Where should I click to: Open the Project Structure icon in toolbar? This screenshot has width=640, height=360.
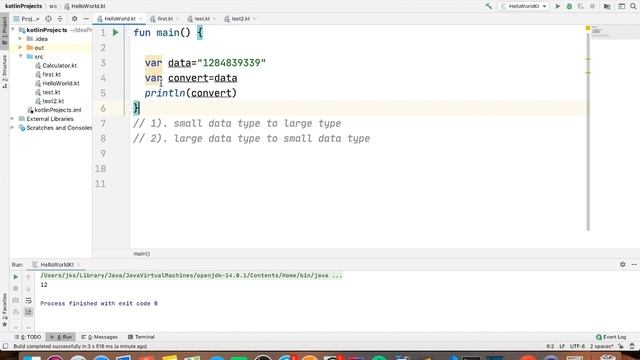pos(607,6)
